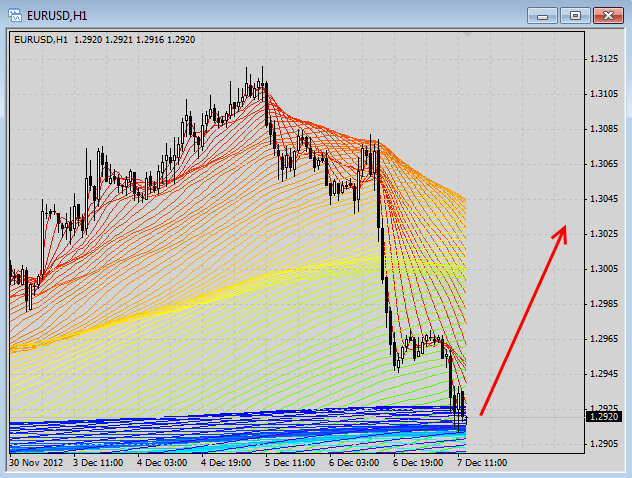Click the 1.3005 price scale label
This screenshot has width=632, height=478.
604,269
